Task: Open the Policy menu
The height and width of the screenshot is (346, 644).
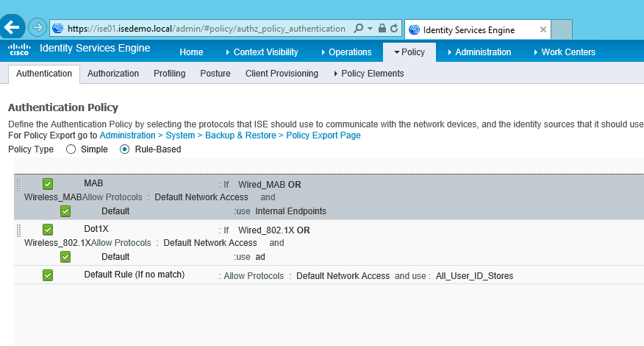Action: click(409, 52)
